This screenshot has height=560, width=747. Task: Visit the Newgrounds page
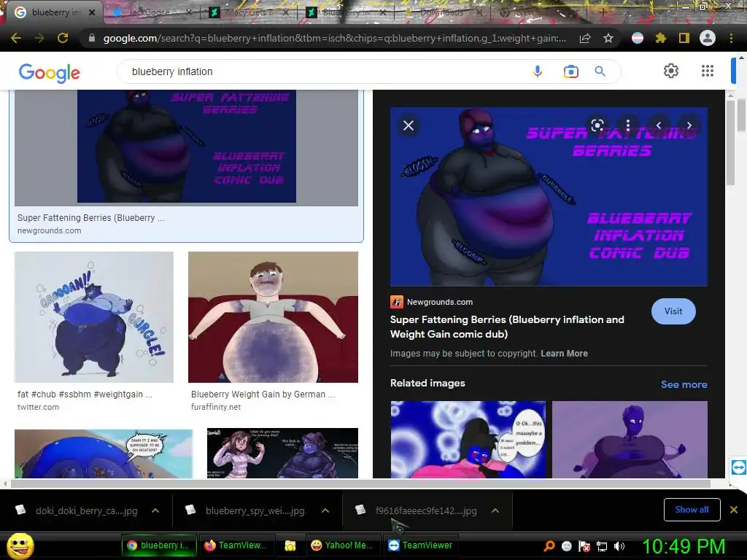673,311
